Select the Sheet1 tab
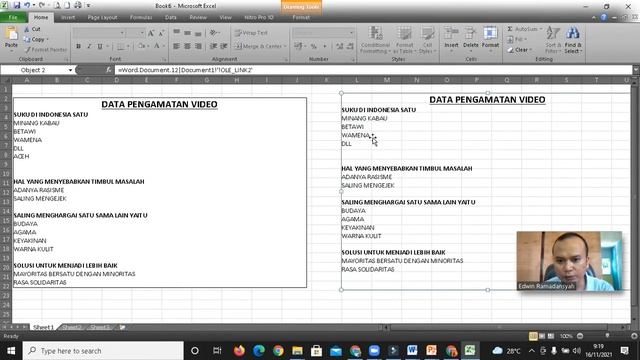The height and width of the screenshot is (360, 640). point(43,327)
